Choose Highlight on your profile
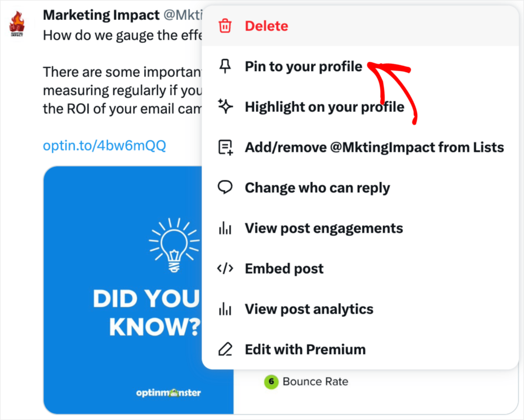 [324, 106]
